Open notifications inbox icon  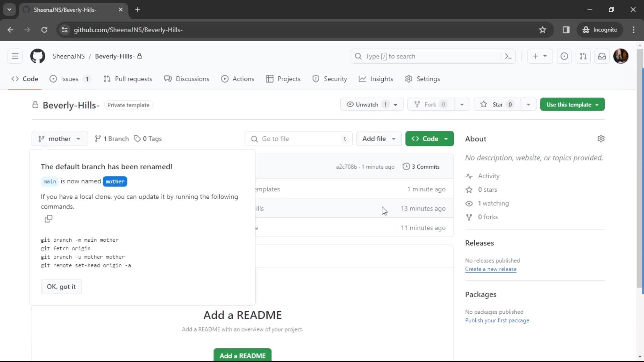point(602,56)
